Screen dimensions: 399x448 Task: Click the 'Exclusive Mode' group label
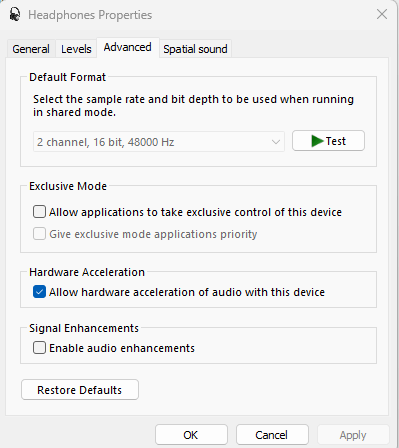tap(68, 186)
